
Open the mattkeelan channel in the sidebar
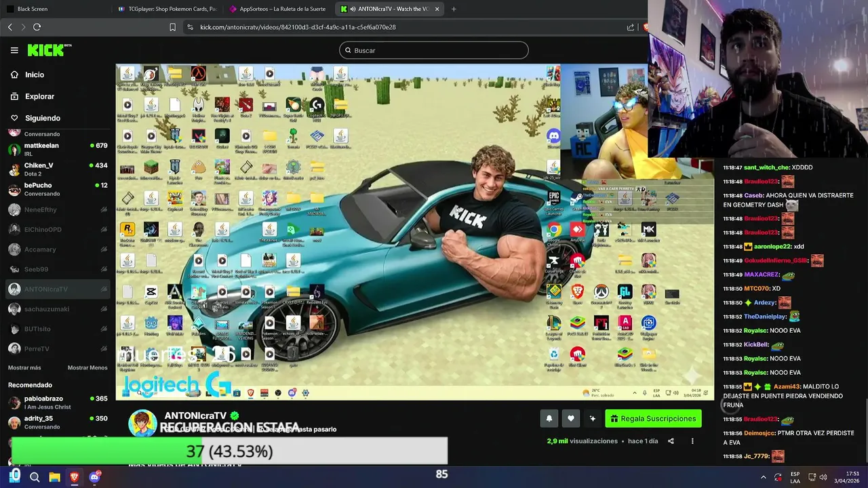point(58,149)
